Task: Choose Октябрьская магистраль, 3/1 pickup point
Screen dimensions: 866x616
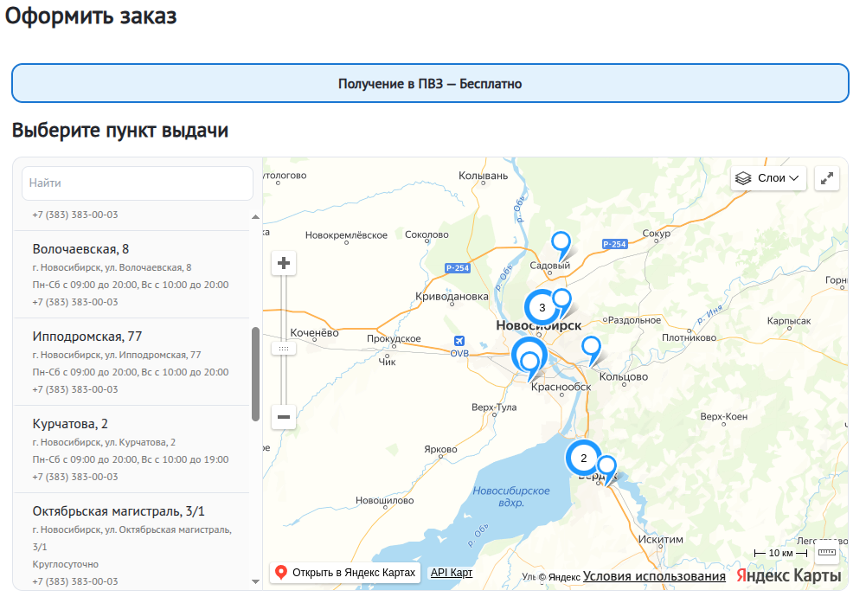Action: pos(119,511)
